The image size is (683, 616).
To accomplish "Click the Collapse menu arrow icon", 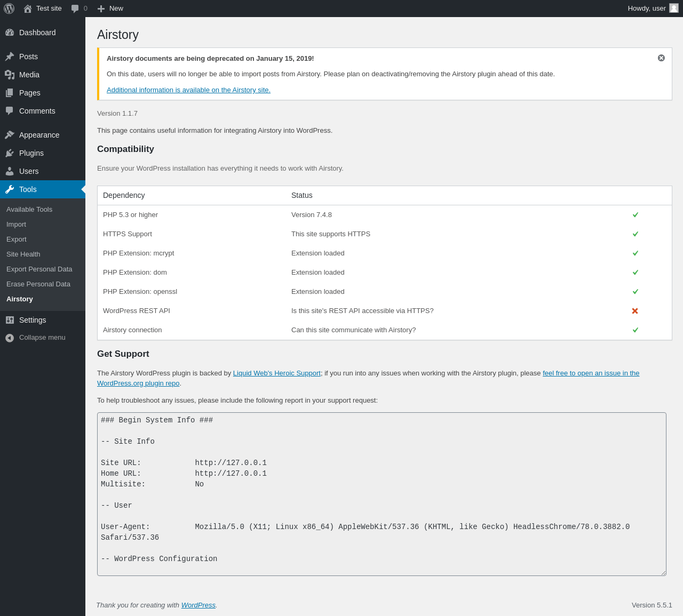I will point(10,338).
